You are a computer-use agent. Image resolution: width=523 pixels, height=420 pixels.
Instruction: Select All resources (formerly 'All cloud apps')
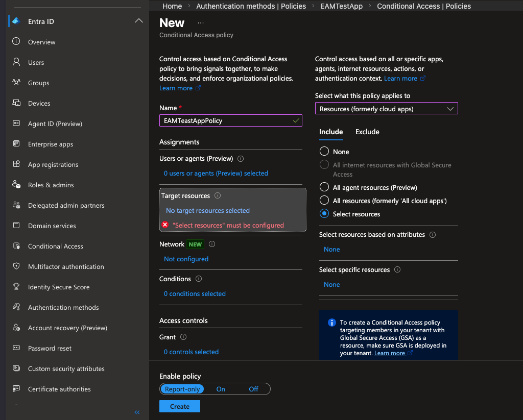(x=324, y=201)
